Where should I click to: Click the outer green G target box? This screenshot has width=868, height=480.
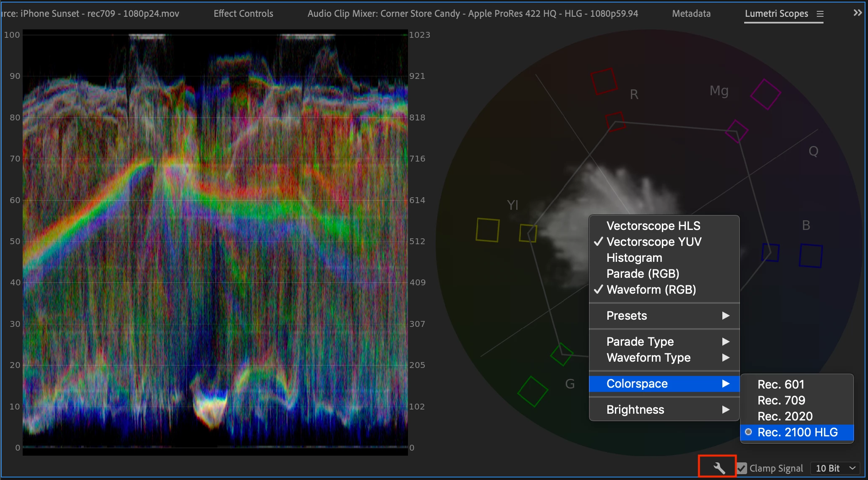pos(532,391)
